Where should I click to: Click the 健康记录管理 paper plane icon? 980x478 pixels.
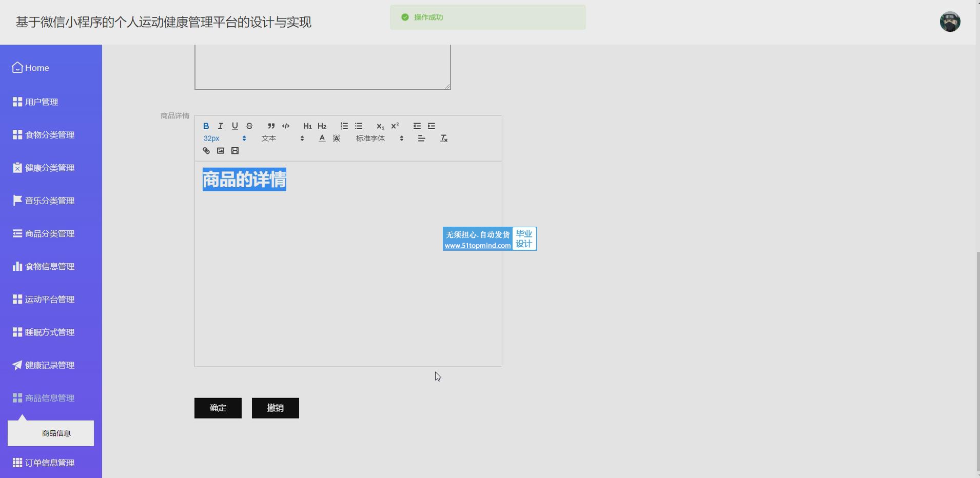point(17,365)
